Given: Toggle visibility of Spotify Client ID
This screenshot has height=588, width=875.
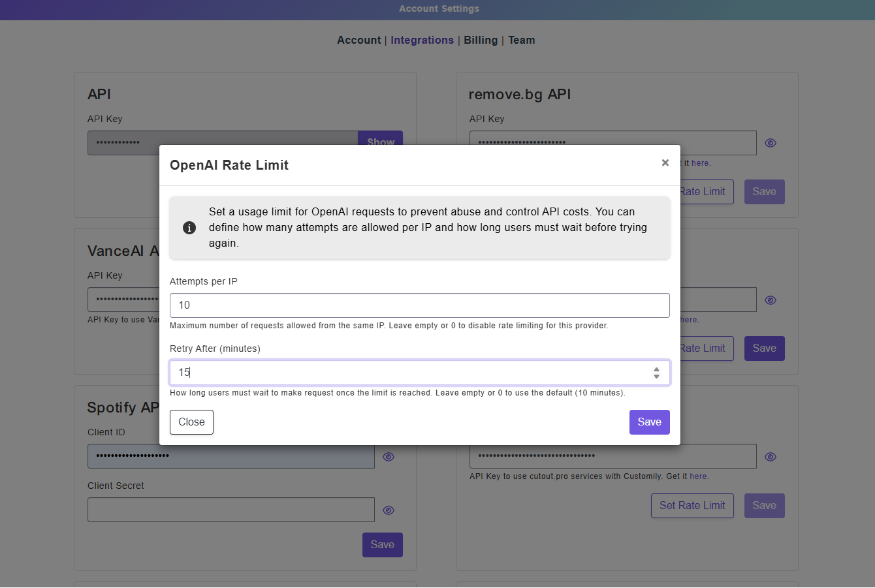Looking at the screenshot, I should (x=389, y=457).
